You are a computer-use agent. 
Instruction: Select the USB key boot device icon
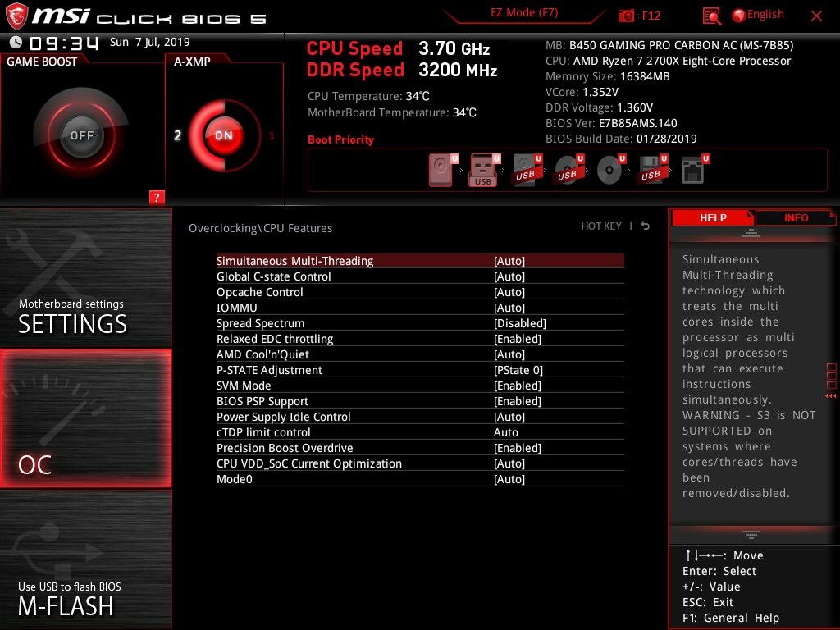coord(485,170)
